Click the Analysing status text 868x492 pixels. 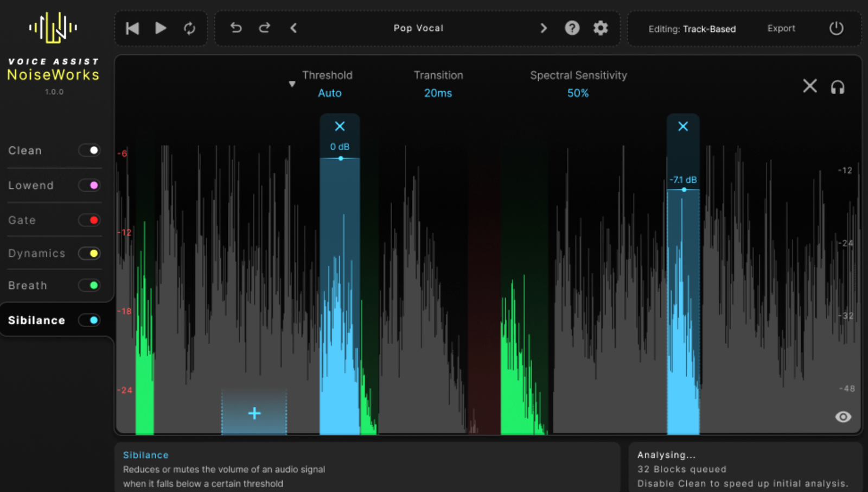[666, 455]
